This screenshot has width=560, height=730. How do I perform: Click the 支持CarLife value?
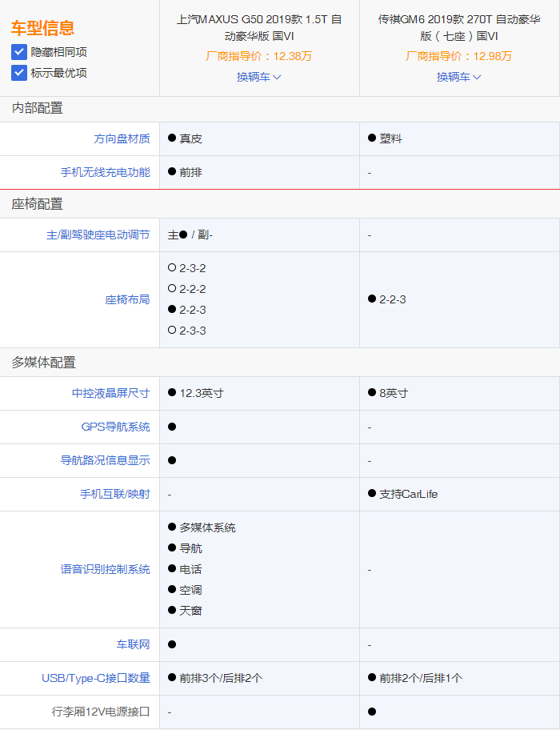tap(408, 494)
